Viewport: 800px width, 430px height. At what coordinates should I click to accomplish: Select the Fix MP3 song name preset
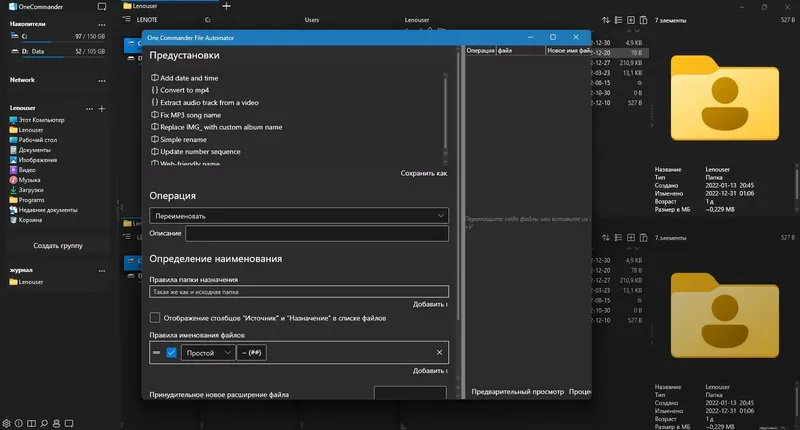point(186,115)
